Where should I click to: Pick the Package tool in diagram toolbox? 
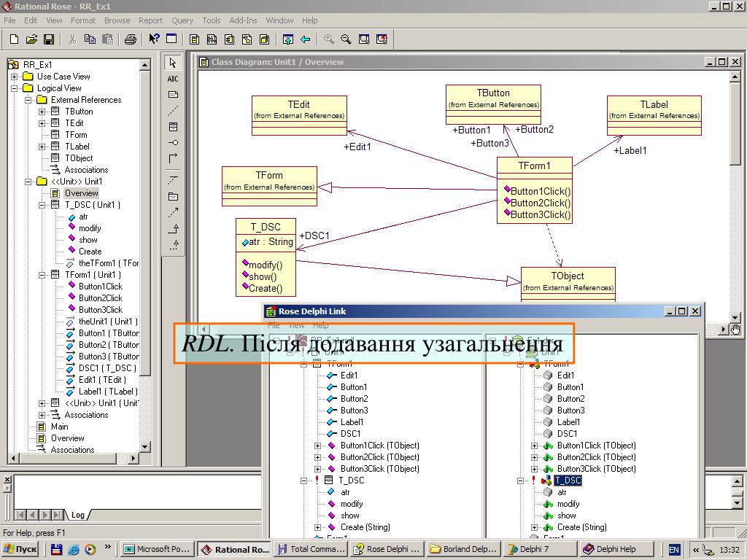coord(173,197)
